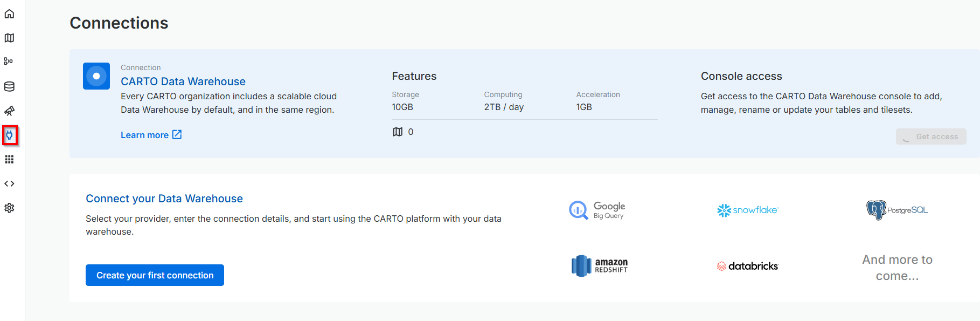Open Maps from the sidebar
The image size is (980, 321).
coord(9,38)
